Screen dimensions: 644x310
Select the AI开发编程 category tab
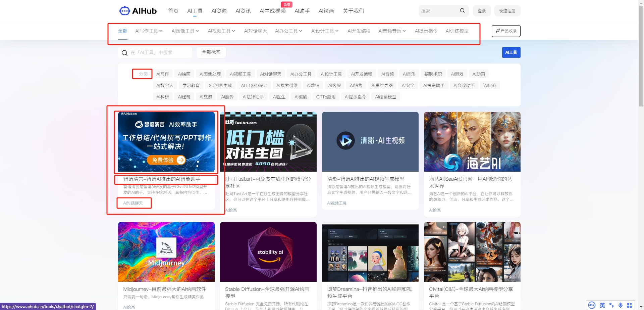(x=359, y=31)
